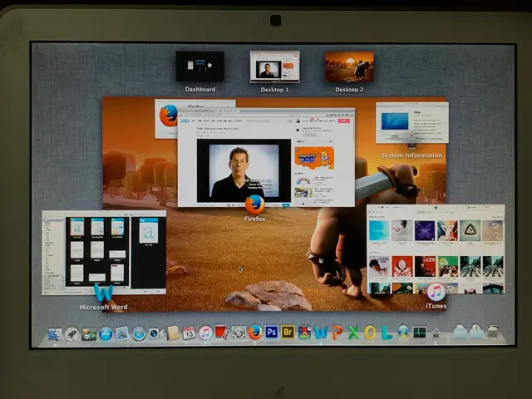This screenshot has width=532, height=399.
Task: Open Activity Monitor icon in Dock
Action: tap(419, 332)
